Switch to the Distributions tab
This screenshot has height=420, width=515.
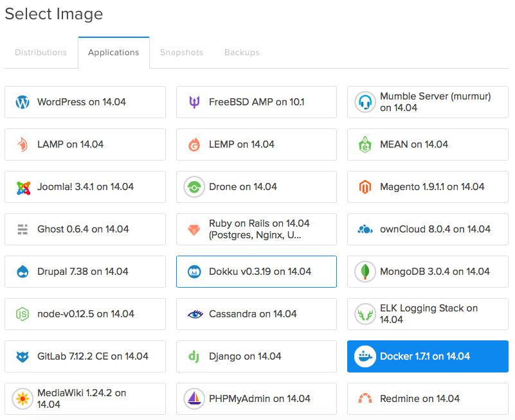click(41, 53)
